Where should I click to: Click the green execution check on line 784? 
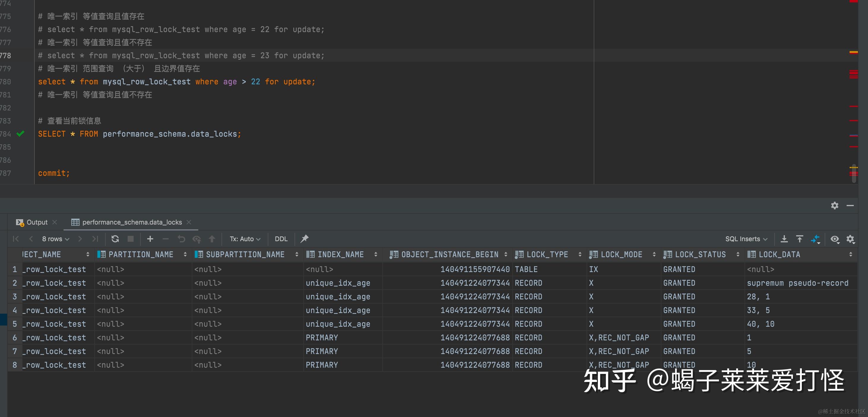click(20, 134)
